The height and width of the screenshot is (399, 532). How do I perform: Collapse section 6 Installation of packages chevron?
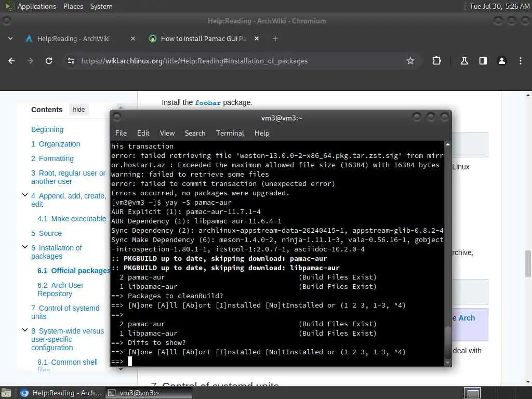click(x=25, y=247)
